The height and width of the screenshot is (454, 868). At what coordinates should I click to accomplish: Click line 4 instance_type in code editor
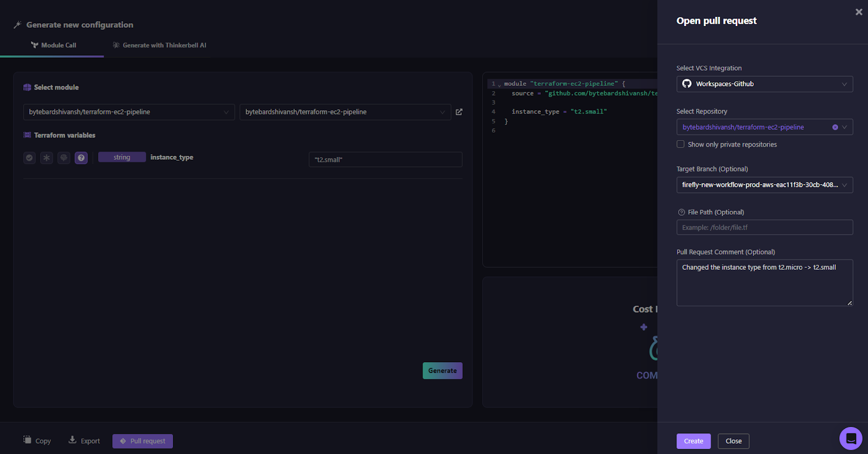(559, 111)
